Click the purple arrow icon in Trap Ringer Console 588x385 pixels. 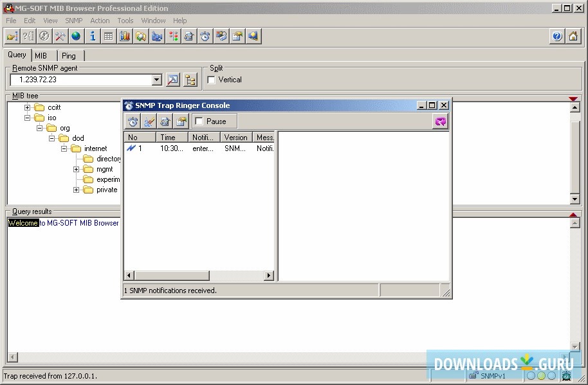point(440,121)
